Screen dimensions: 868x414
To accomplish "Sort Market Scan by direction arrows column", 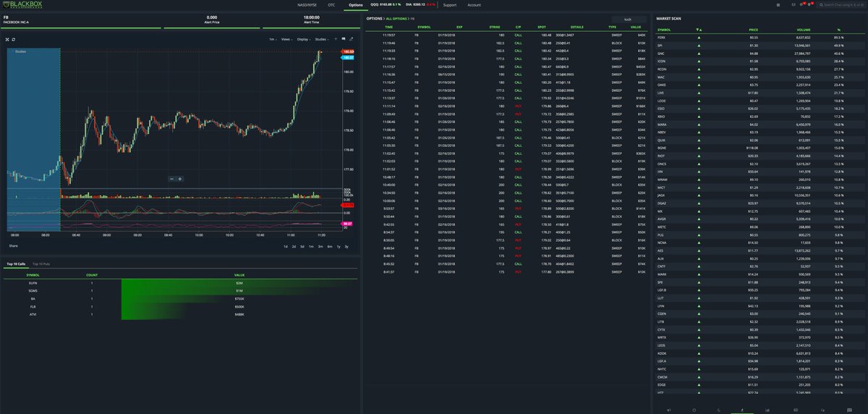I will 698,30.
